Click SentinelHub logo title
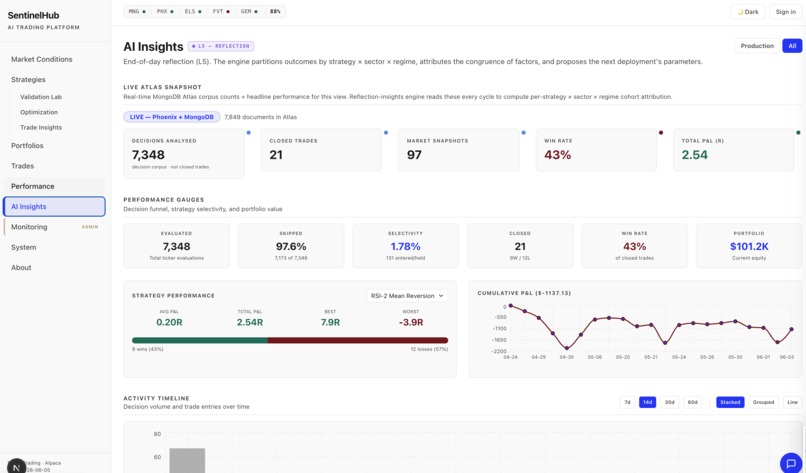This screenshot has height=473, width=806. click(33, 15)
